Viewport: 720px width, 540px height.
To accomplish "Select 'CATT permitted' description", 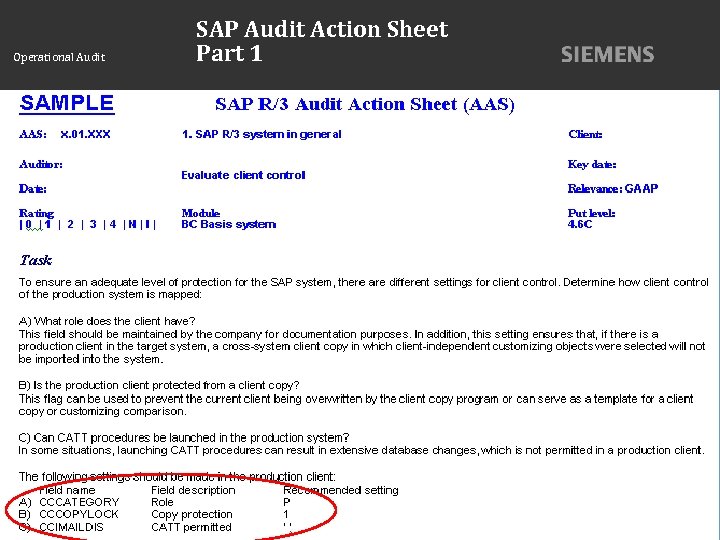I will coord(191,527).
